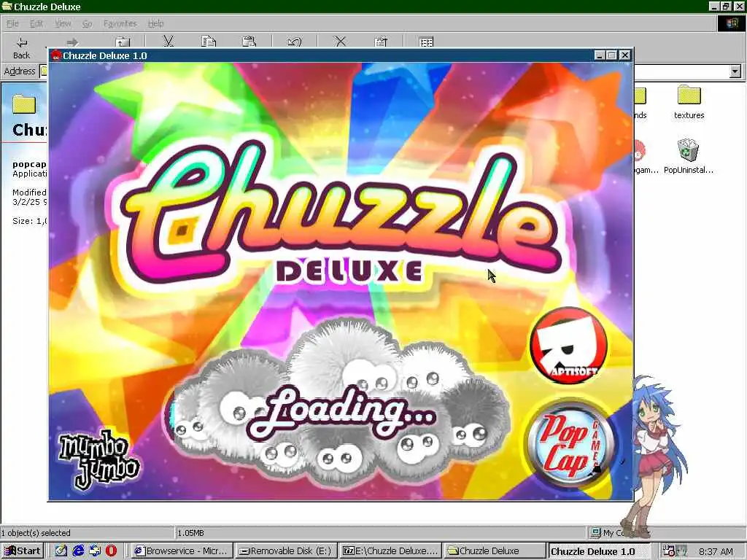Click the Windows logo throbber in Explorer
This screenshot has width=747, height=560.
pyautogui.click(x=731, y=23)
